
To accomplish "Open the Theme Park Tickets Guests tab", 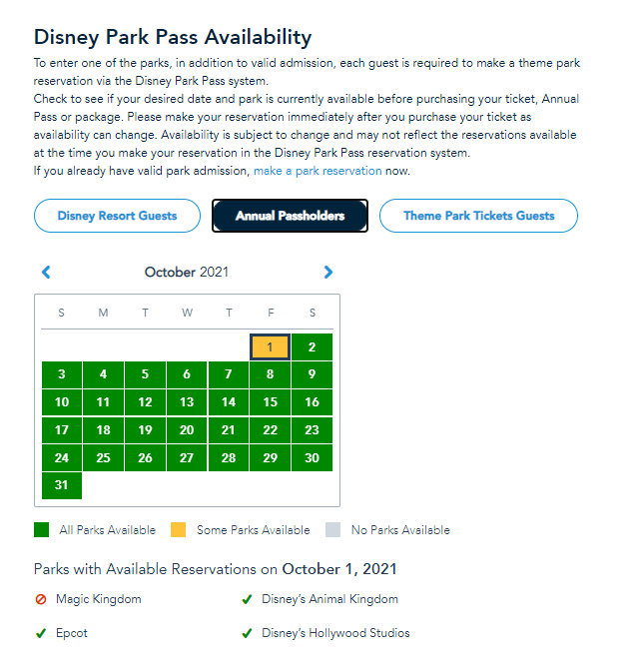I will pyautogui.click(x=478, y=216).
